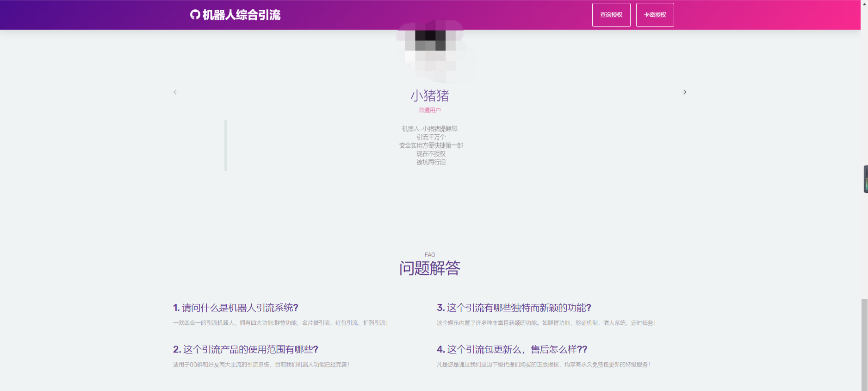Image resolution: width=868 pixels, height=391 pixels.
Task: Click the pink 普通用户 role label
Action: click(430, 110)
